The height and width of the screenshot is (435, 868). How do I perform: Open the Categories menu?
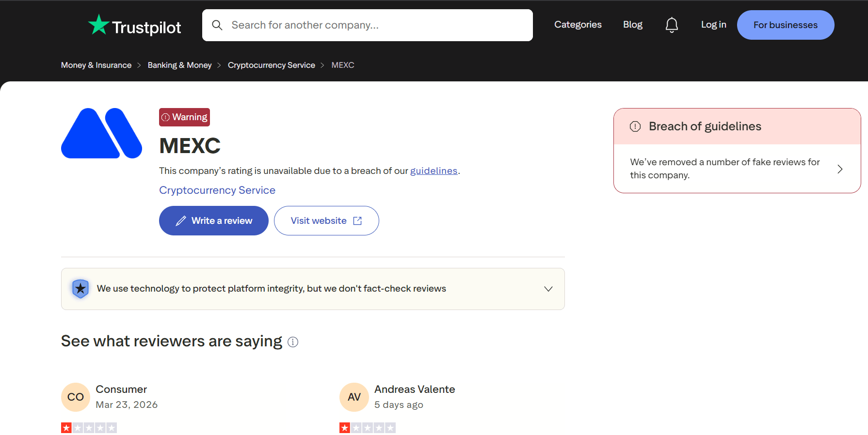[578, 25]
